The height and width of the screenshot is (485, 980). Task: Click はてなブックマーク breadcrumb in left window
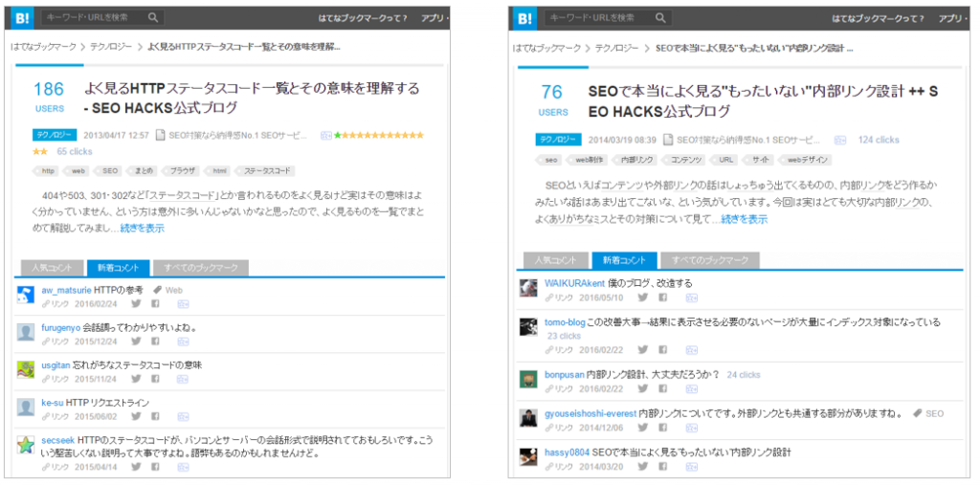point(44,46)
